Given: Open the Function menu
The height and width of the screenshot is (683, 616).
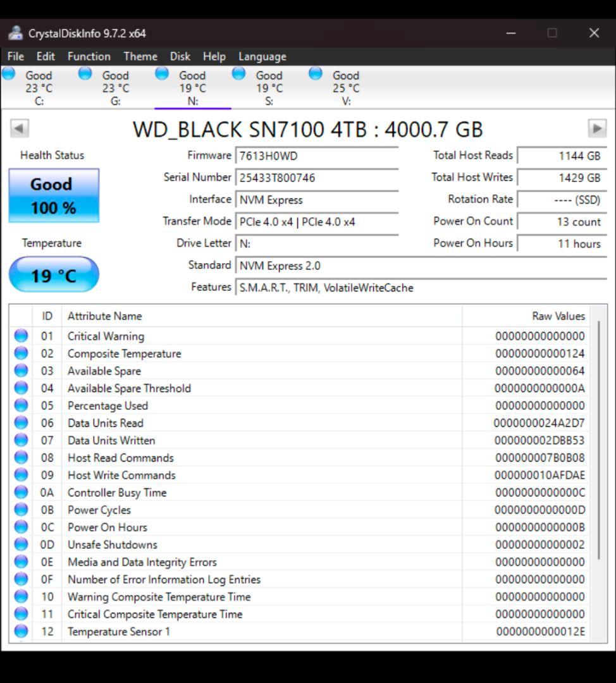Looking at the screenshot, I should [89, 56].
